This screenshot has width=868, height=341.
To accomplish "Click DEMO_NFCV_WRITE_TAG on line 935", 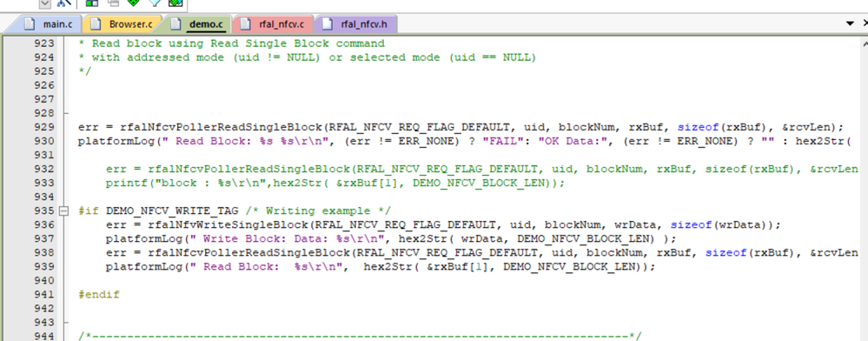I will click(x=172, y=211).
